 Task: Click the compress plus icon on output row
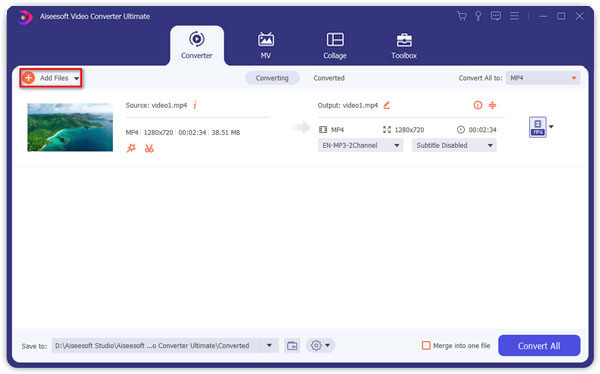point(492,105)
